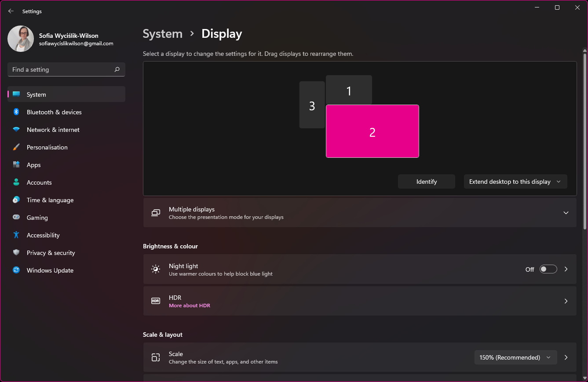Open the 150% Scale dropdown
588x382 pixels.
[x=515, y=357]
